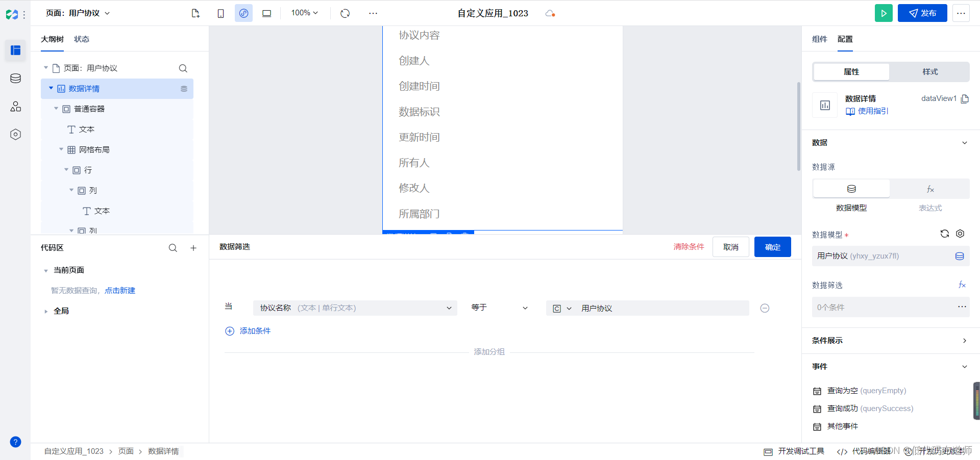Click 取消 button in filter panel
The width and height of the screenshot is (980, 460).
(x=731, y=247)
